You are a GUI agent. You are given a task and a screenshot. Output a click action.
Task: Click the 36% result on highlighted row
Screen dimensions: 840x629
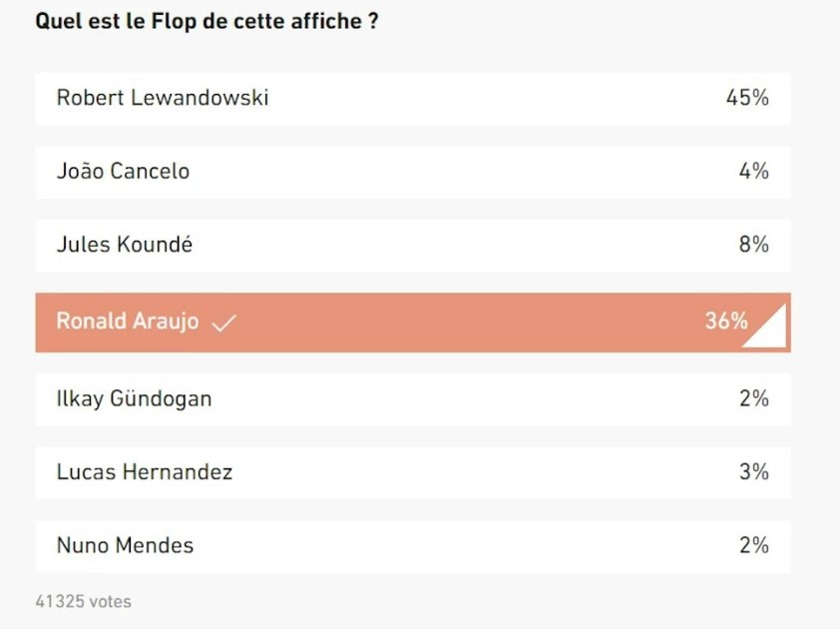point(726,320)
